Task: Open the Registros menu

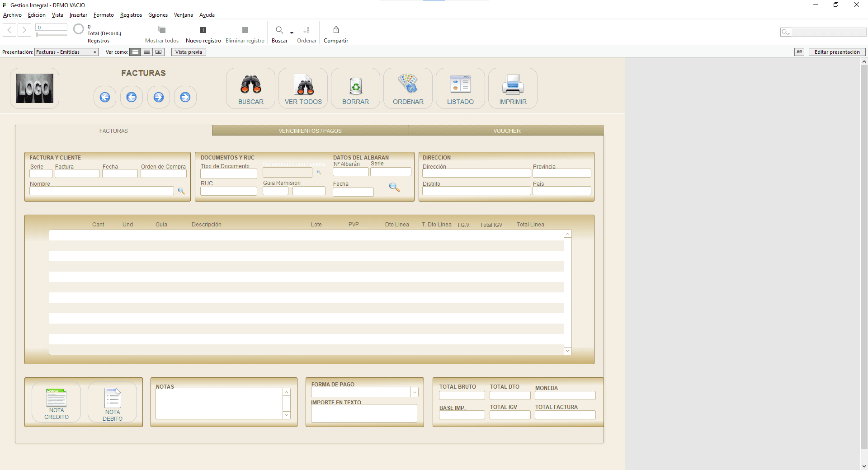Action: (x=131, y=15)
